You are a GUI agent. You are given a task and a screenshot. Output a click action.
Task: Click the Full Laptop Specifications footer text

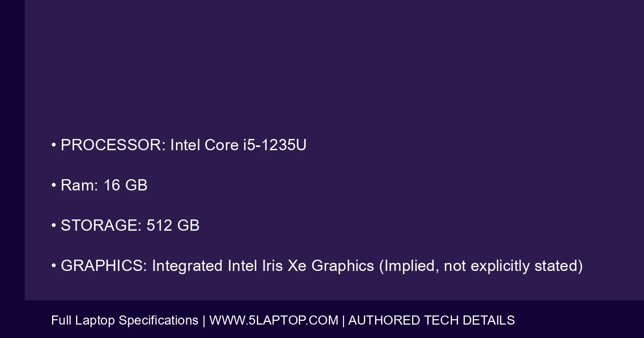125,321
